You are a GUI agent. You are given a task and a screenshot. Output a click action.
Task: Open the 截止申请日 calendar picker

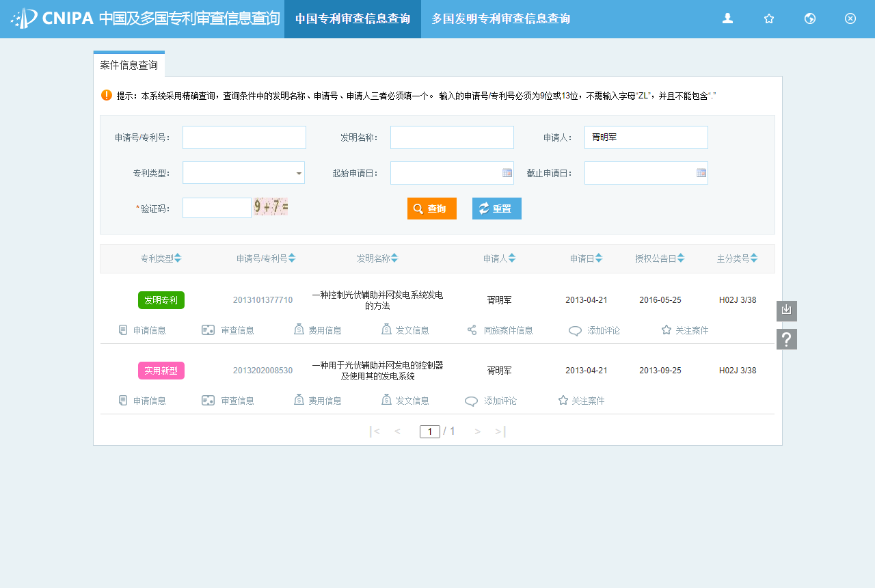[x=700, y=172]
